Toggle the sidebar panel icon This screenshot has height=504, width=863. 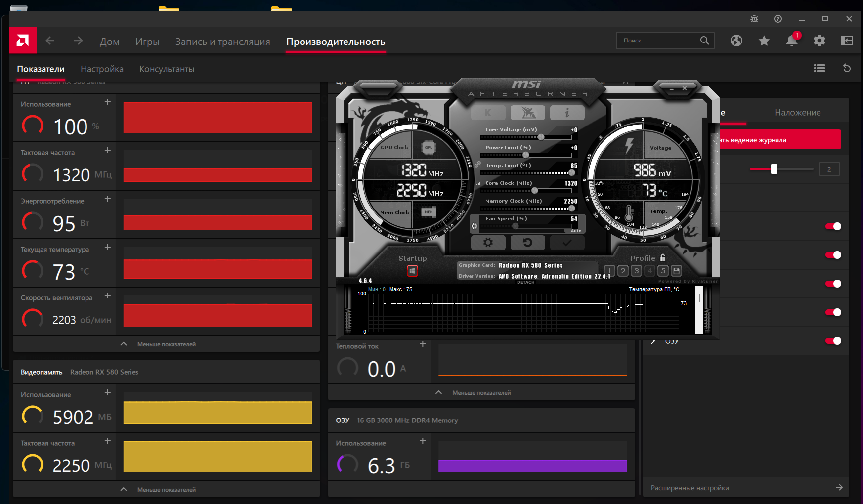pos(847,41)
